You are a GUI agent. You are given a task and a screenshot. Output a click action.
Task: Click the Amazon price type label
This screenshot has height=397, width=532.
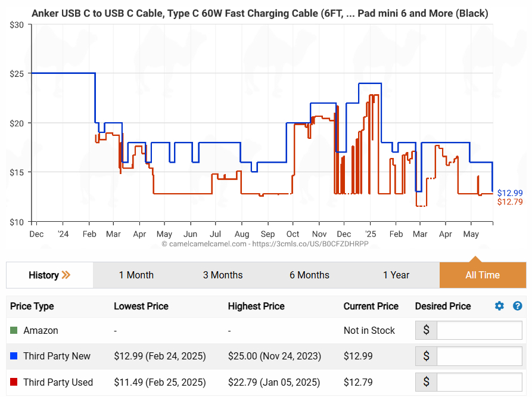pos(41,330)
